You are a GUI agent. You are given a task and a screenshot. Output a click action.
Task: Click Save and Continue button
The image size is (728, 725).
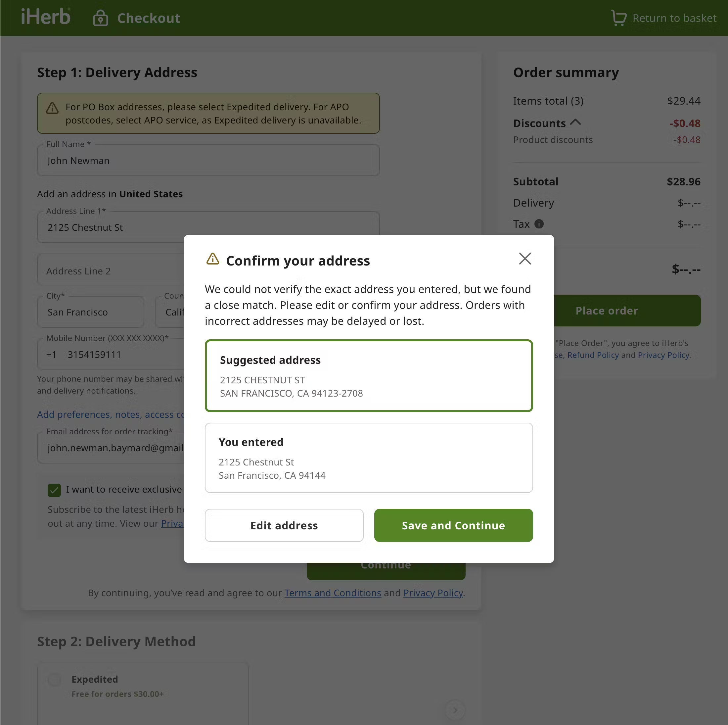point(453,525)
